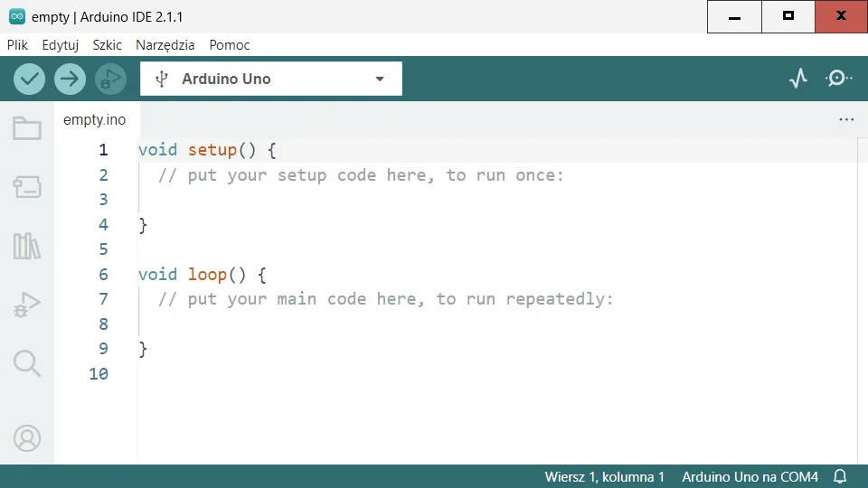Open the Plik menu

coord(17,45)
